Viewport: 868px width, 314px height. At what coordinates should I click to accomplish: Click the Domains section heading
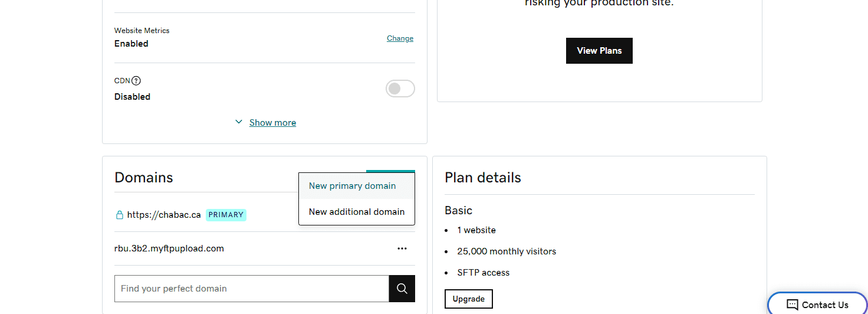pos(144,178)
